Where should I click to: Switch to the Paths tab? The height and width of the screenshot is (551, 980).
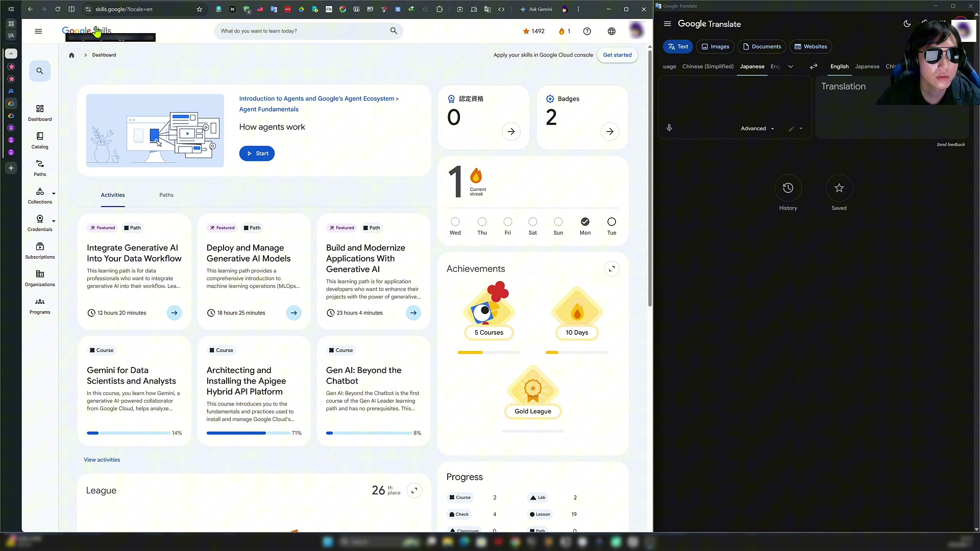166,195
